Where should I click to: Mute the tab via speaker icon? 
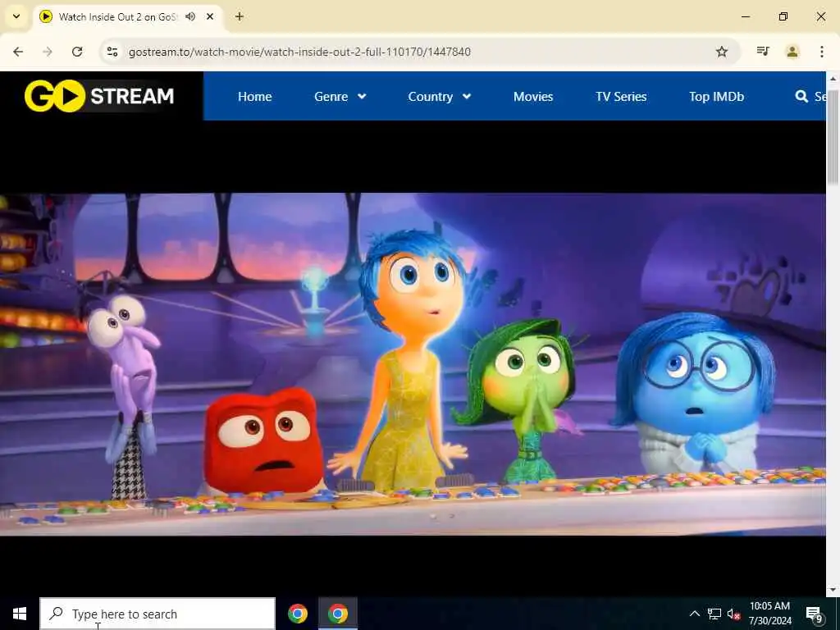click(x=190, y=16)
